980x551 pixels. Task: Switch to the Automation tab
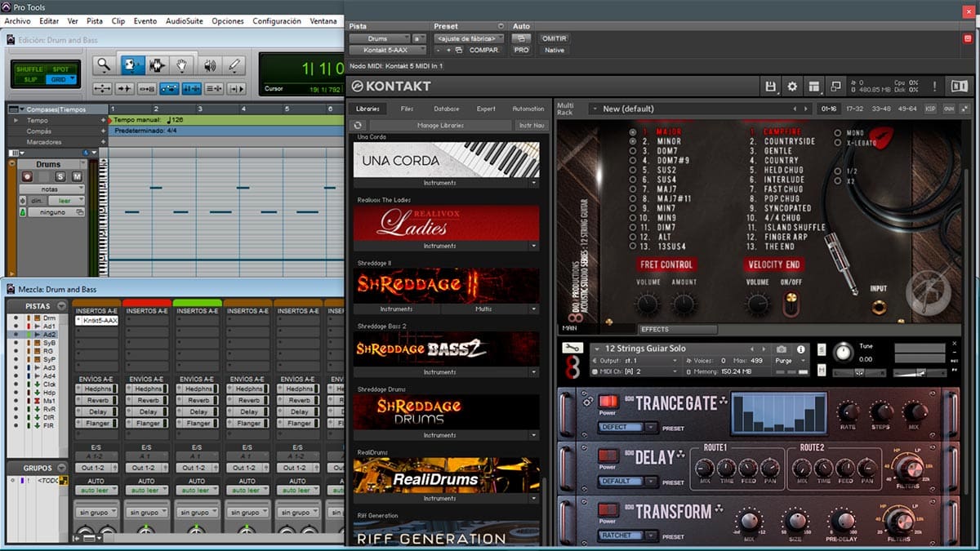pos(528,109)
